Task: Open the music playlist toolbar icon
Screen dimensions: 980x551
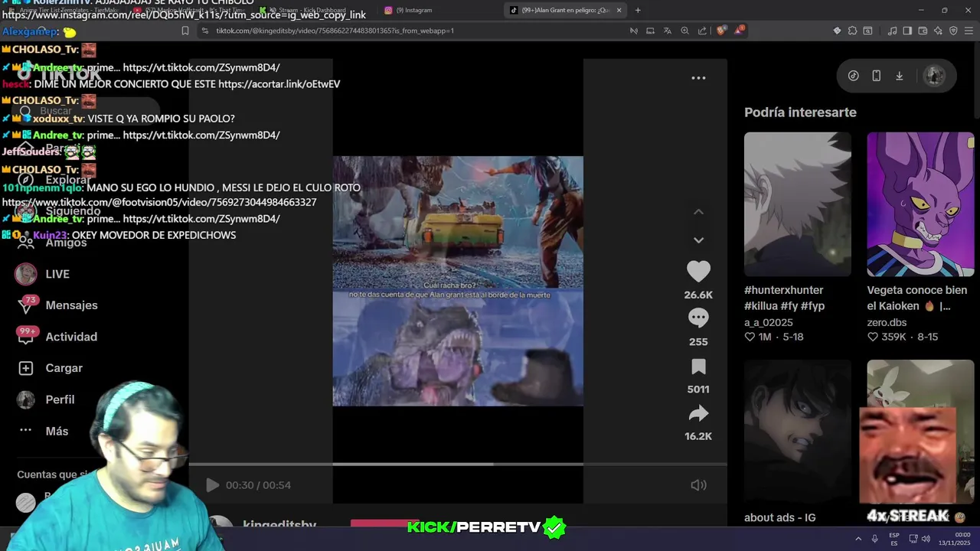Action: (892, 31)
